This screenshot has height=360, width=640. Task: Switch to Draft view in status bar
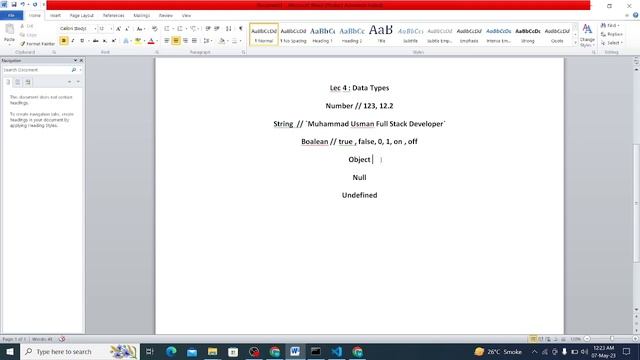coord(563,339)
